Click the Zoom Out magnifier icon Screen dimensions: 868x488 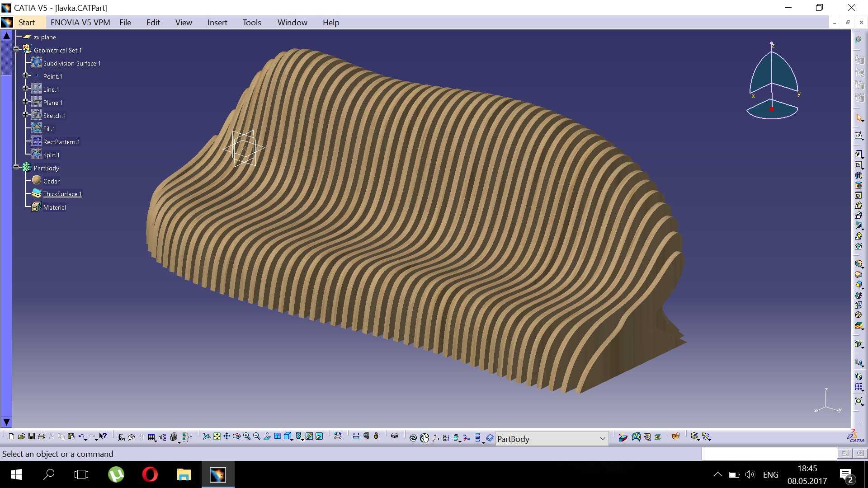(x=257, y=436)
